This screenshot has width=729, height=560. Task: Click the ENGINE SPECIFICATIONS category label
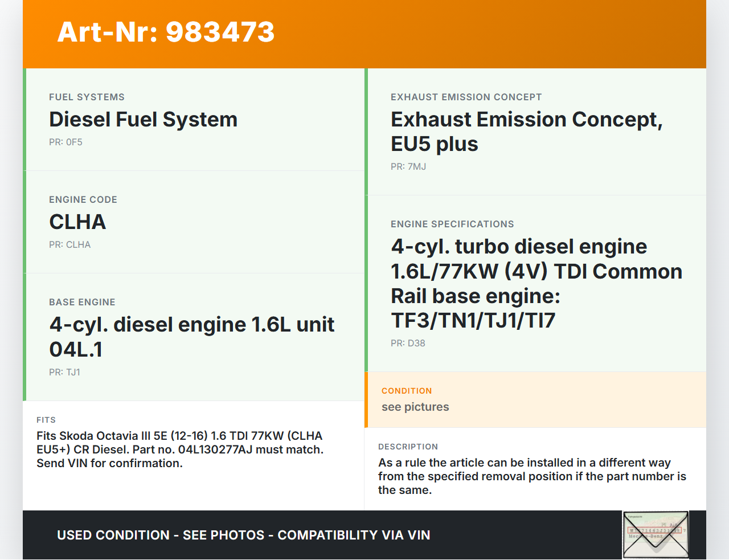pyautogui.click(x=452, y=224)
